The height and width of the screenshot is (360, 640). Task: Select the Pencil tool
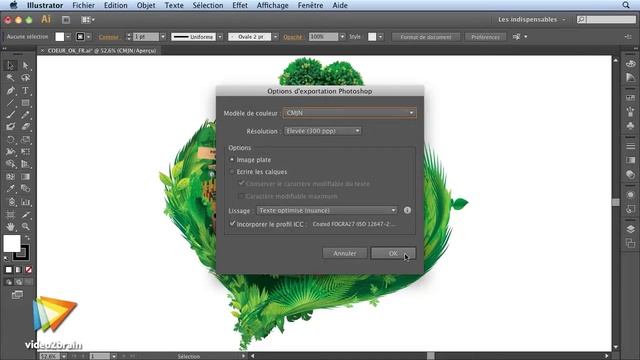[x=25, y=115]
